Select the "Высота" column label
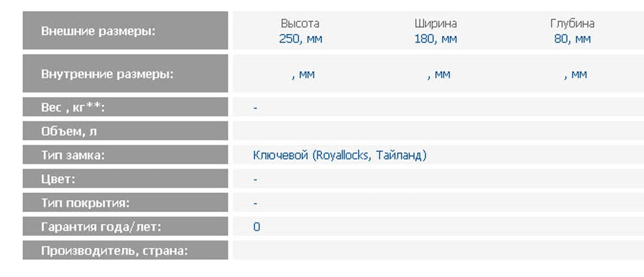 tap(300, 24)
